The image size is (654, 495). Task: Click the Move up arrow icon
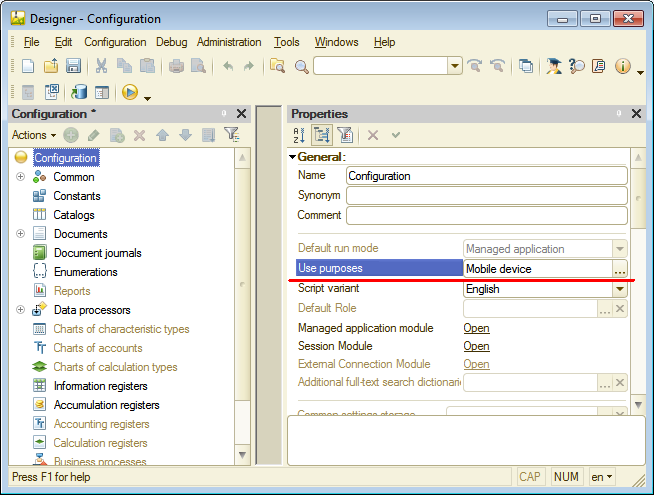pyautogui.click(x=162, y=135)
